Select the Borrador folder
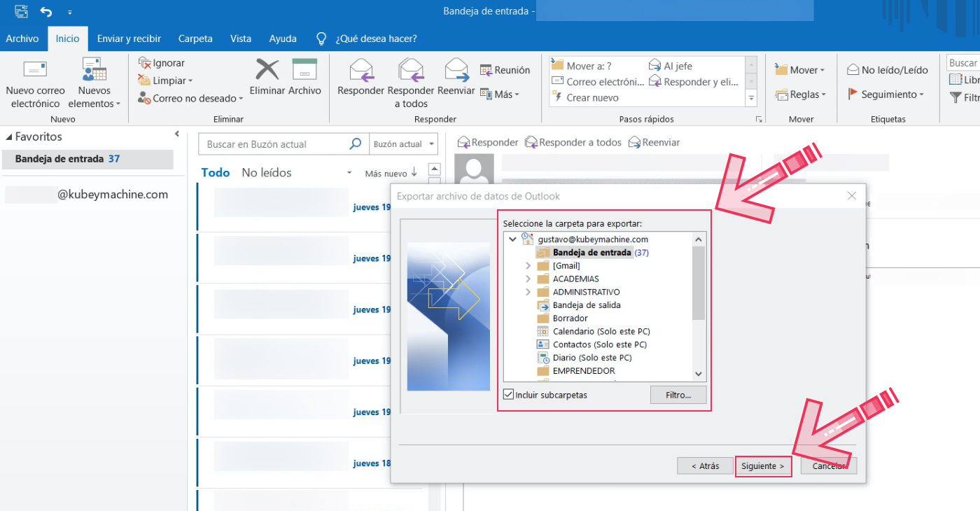Viewport: 980px width, 511px height. [563, 318]
